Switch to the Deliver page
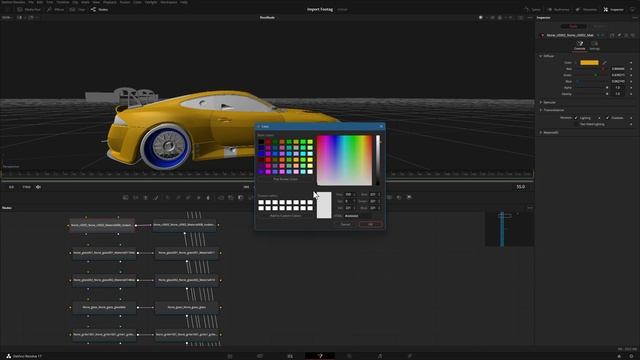Image resolution: width=640 pixels, height=360 pixels. 410,356
